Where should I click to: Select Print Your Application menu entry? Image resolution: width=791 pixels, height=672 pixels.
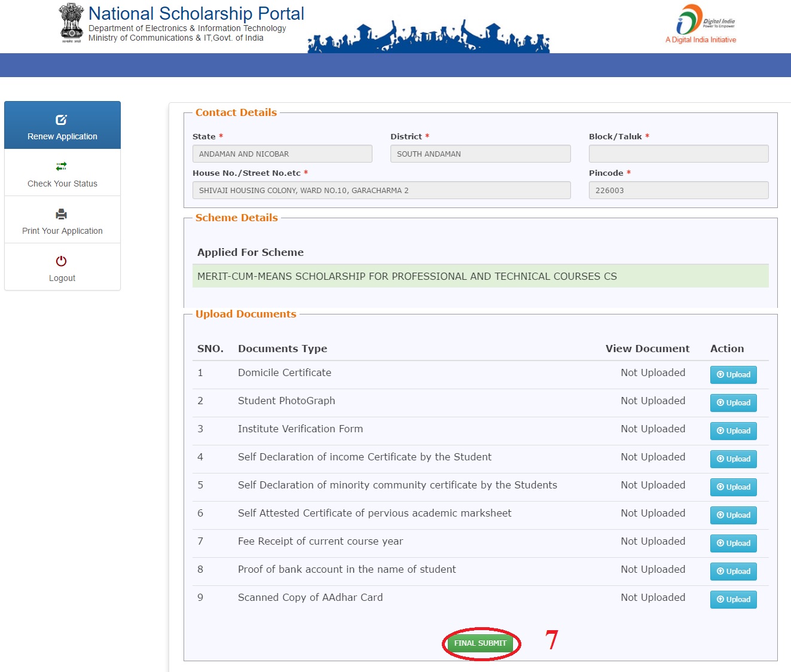coord(62,219)
